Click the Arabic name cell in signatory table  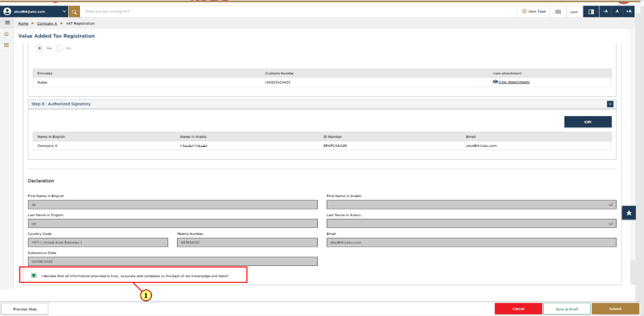pyautogui.click(x=194, y=146)
